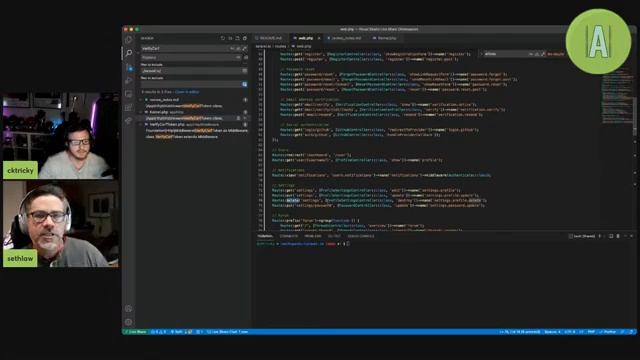Open the Explorer view in the activity bar
This screenshot has height=360, width=640.
click(129, 40)
